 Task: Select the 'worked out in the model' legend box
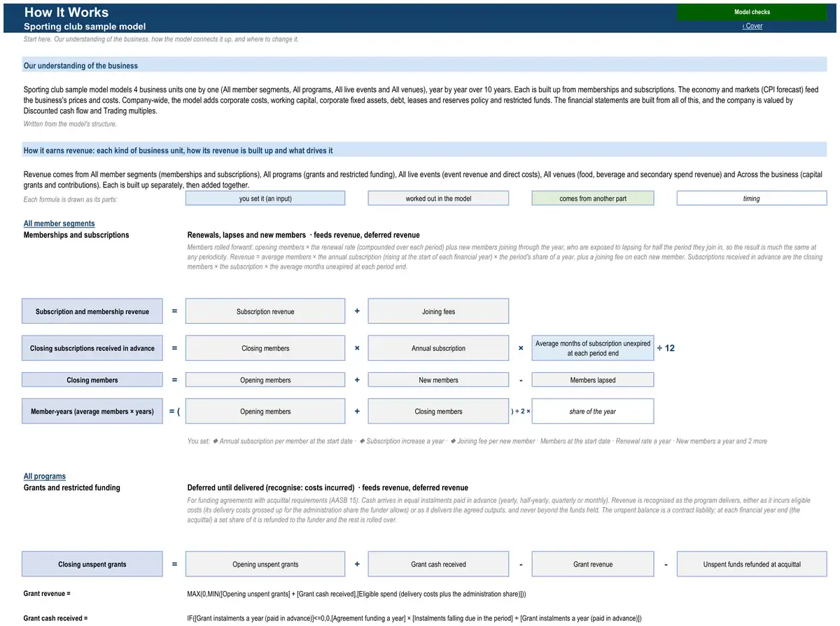coord(438,199)
